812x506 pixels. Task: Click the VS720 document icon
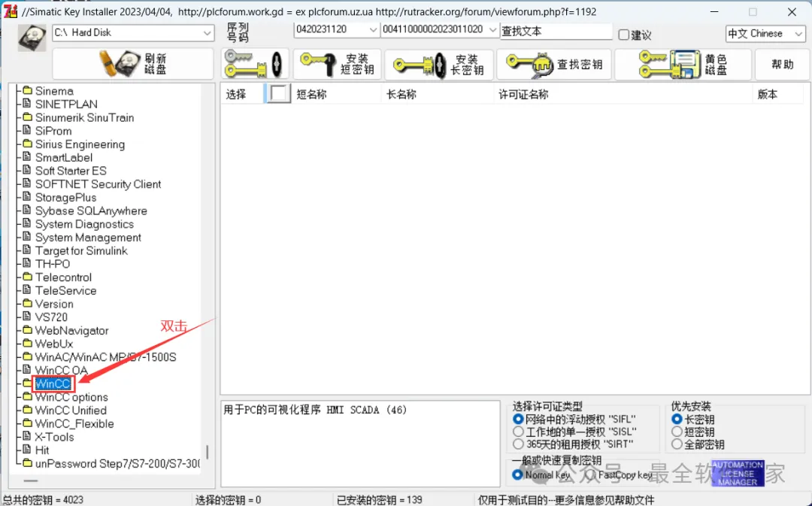27,317
